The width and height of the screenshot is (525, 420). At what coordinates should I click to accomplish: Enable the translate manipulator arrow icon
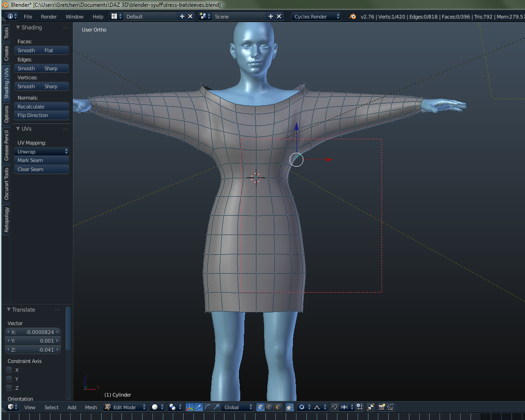198,407
